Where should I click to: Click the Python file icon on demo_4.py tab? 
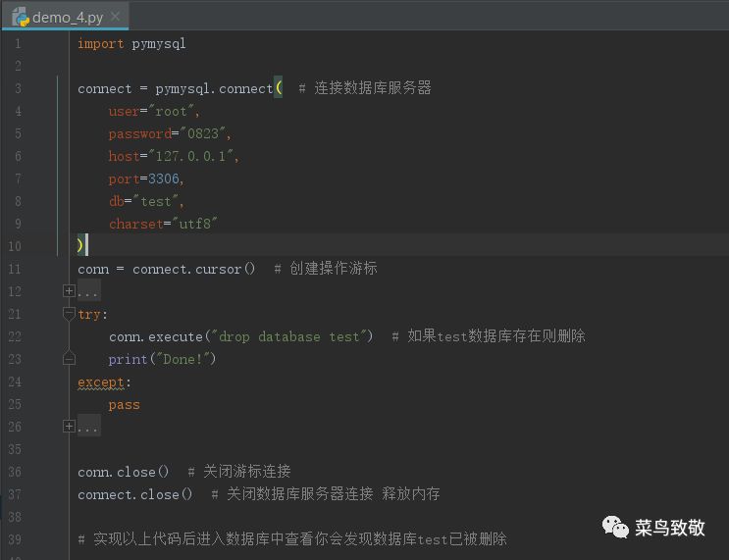tap(21, 18)
